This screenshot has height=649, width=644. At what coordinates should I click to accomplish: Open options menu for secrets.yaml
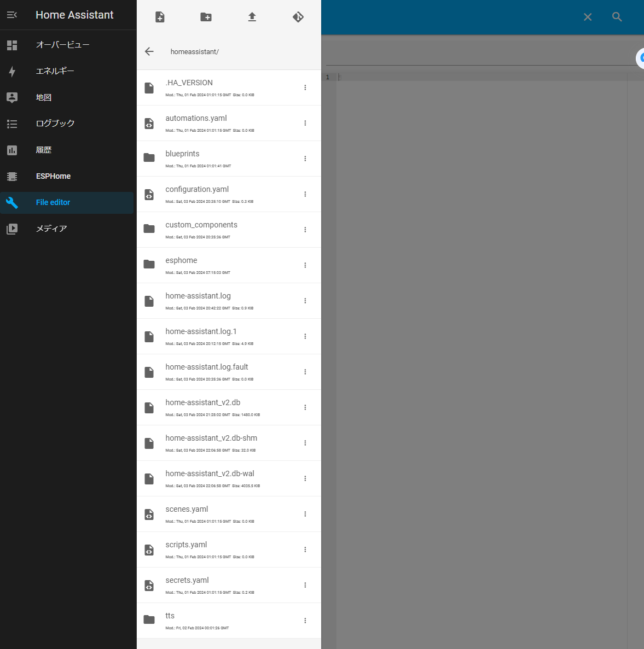(305, 585)
